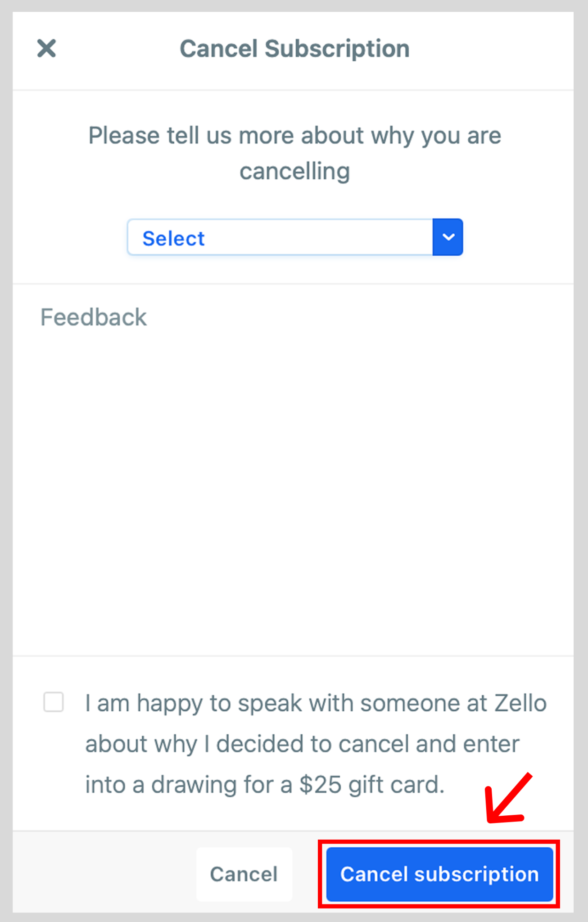This screenshot has height=922, width=588.
Task: Click the Cancel Subscription title heading
Action: pyautogui.click(x=294, y=49)
